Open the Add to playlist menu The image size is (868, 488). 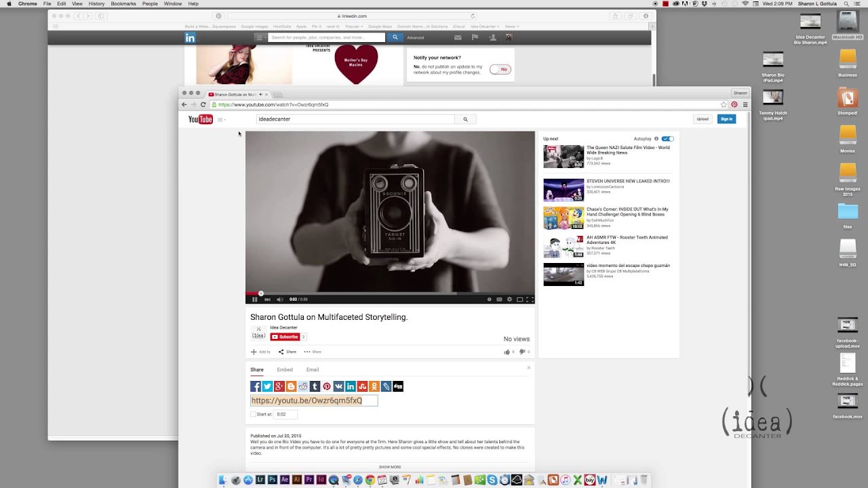coord(260,352)
